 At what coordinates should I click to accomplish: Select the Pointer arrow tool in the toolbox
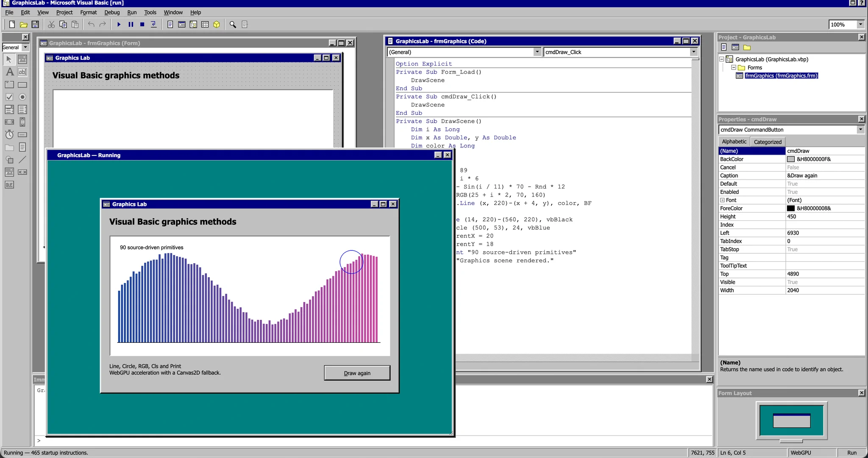click(9, 59)
